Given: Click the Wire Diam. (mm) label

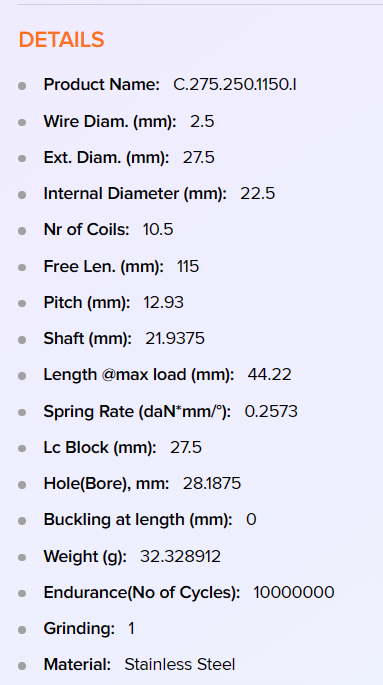Looking at the screenshot, I should tap(110, 121).
